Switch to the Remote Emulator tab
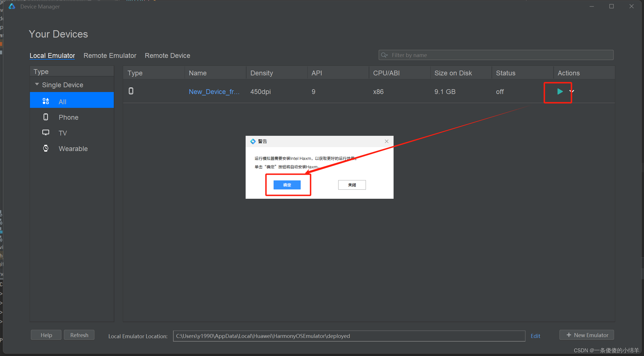 (x=110, y=56)
